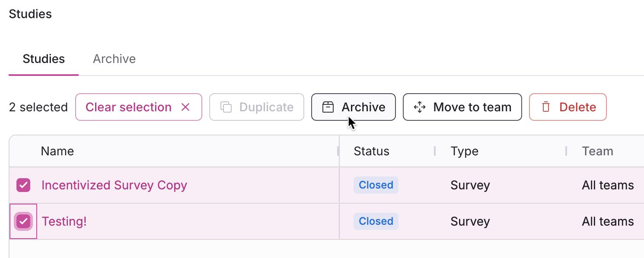This screenshot has height=258, width=644.
Task: Click the Type column header
Action: 464,151
